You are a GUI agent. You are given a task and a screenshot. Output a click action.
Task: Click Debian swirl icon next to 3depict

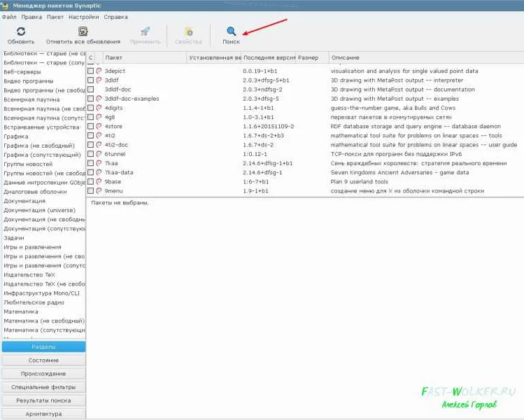(99, 71)
